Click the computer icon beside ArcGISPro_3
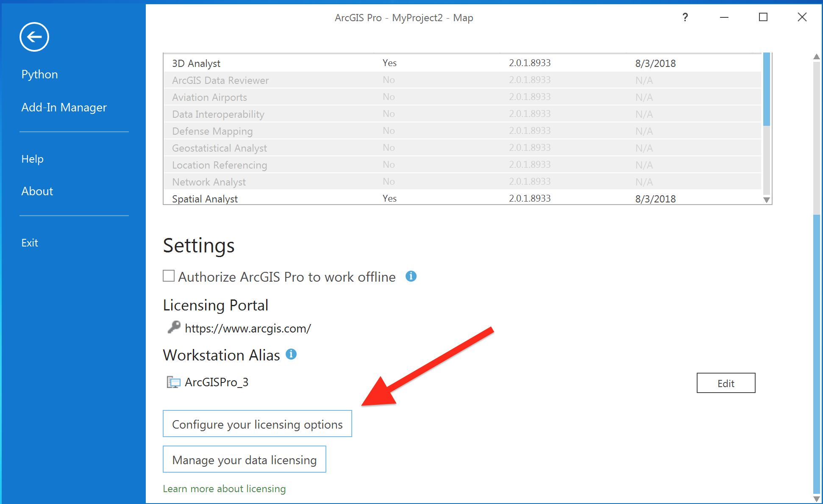Screen dimensions: 823x504 [173, 382]
